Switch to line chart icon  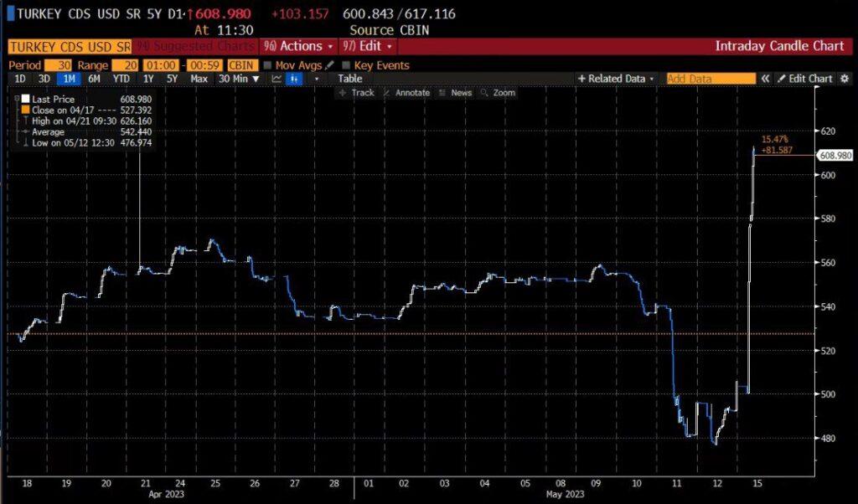click(x=277, y=79)
